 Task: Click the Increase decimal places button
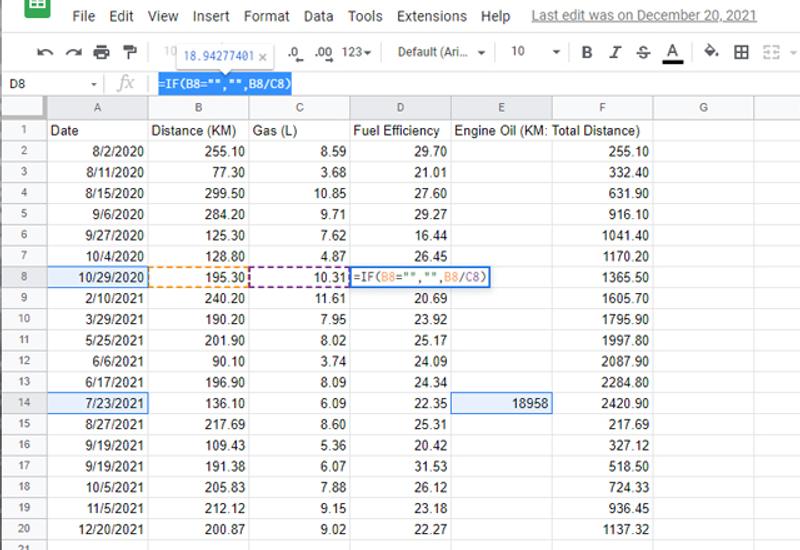pyautogui.click(x=323, y=53)
